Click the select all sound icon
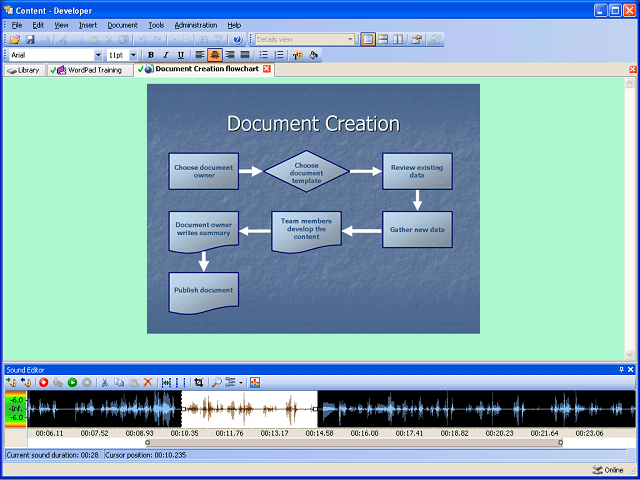The width and height of the screenshot is (640, 480). pyautogui.click(x=166, y=382)
